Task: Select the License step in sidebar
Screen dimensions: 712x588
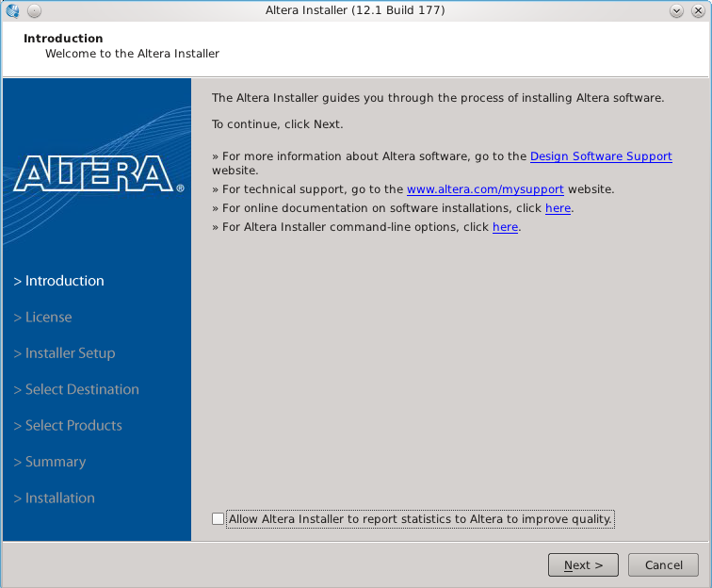Action: pos(42,317)
